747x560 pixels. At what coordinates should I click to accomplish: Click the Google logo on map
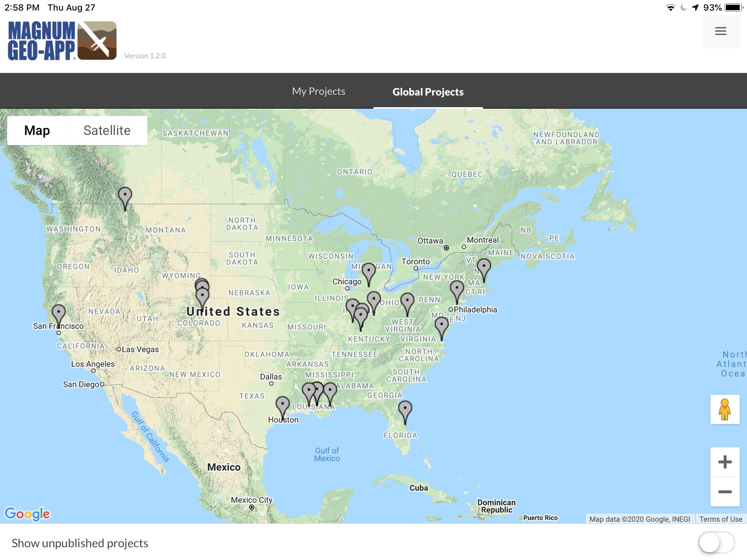tap(27, 513)
